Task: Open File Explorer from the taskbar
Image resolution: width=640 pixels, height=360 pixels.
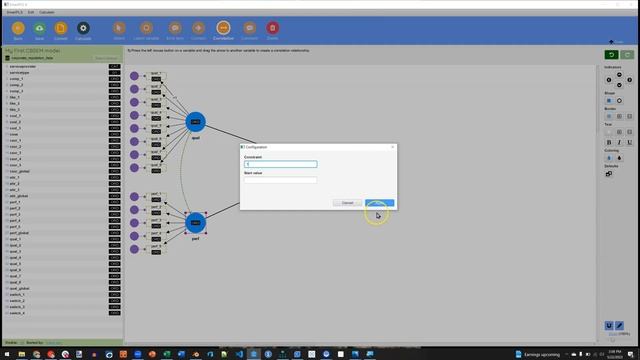Action: 22,354
